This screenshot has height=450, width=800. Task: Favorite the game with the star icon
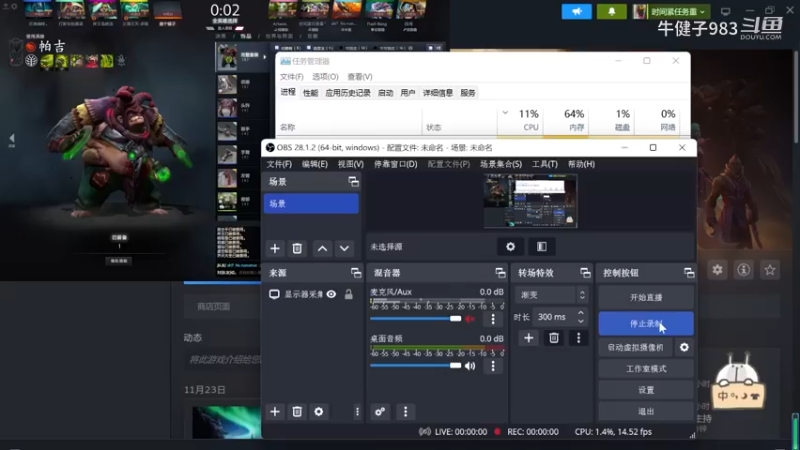[770, 270]
